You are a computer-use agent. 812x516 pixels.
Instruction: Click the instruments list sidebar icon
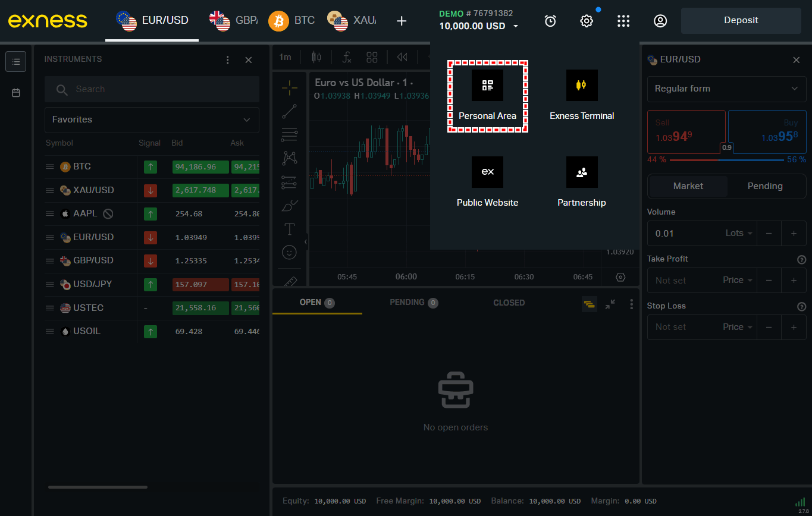pos(16,61)
